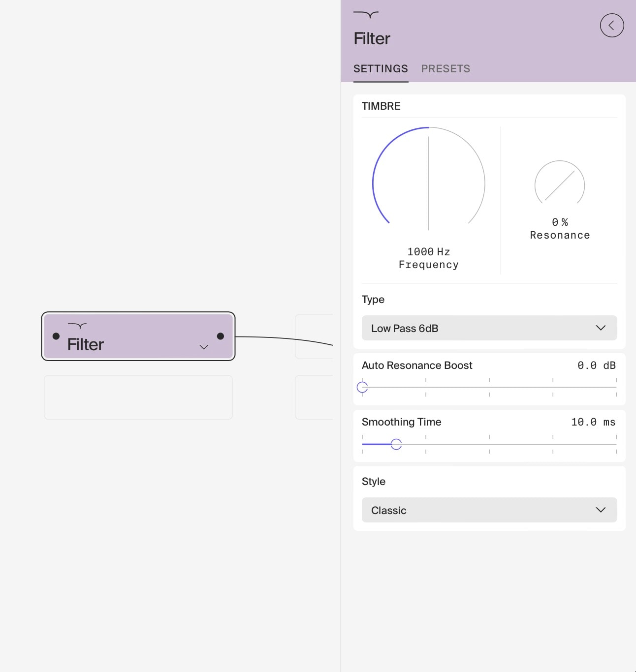
Task: Click the right output port of the Filter node
Action: [x=220, y=336]
